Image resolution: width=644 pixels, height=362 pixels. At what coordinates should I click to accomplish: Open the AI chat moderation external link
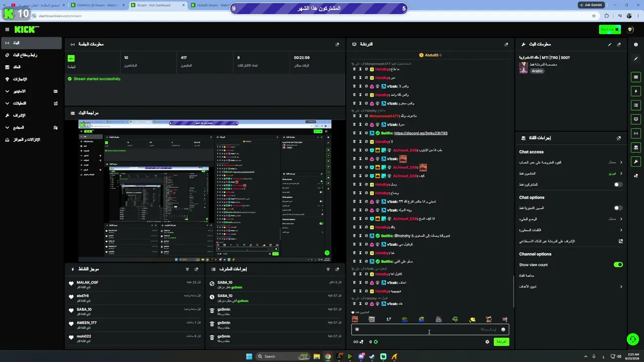pos(621,241)
